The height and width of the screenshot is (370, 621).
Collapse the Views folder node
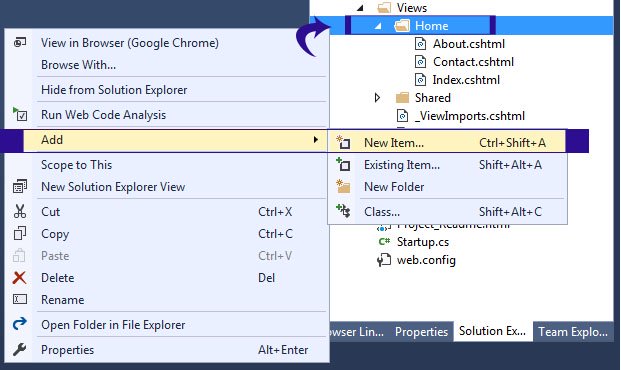tap(360, 8)
